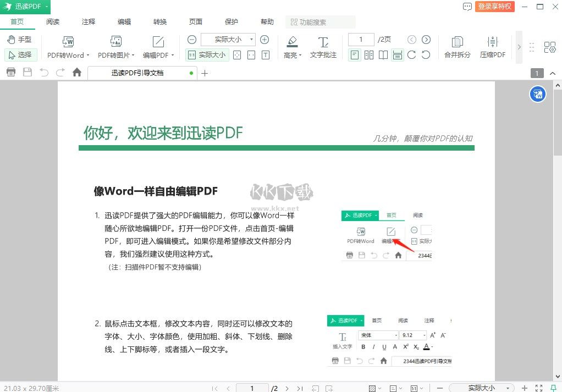Open the 保护 ribbon tab
The width and height of the screenshot is (562, 392).
tap(231, 22)
